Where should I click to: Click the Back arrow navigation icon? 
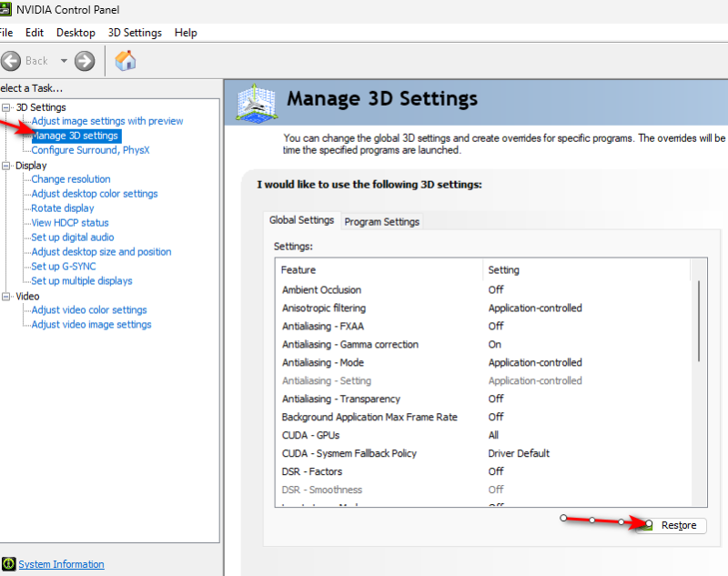click(11, 61)
